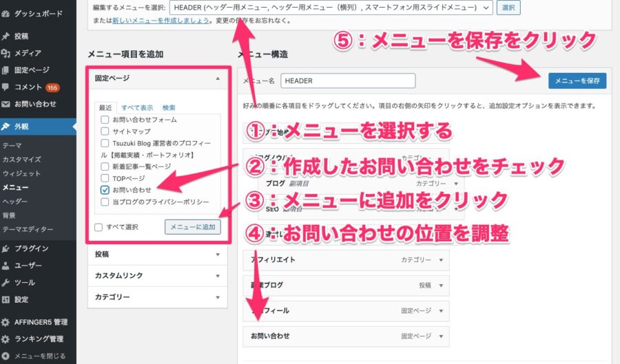Expand the お問い合わせ menu item arrow
This screenshot has height=364, width=620.
click(442, 336)
